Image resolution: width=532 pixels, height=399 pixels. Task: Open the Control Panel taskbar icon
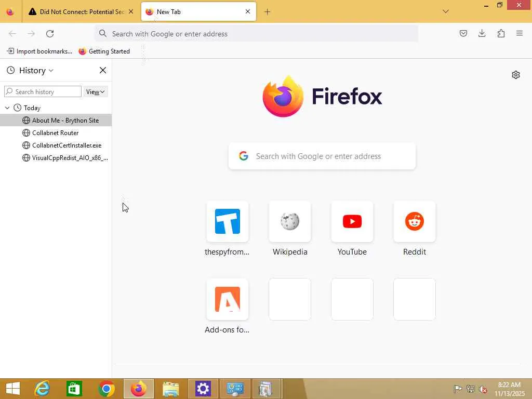point(235,389)
